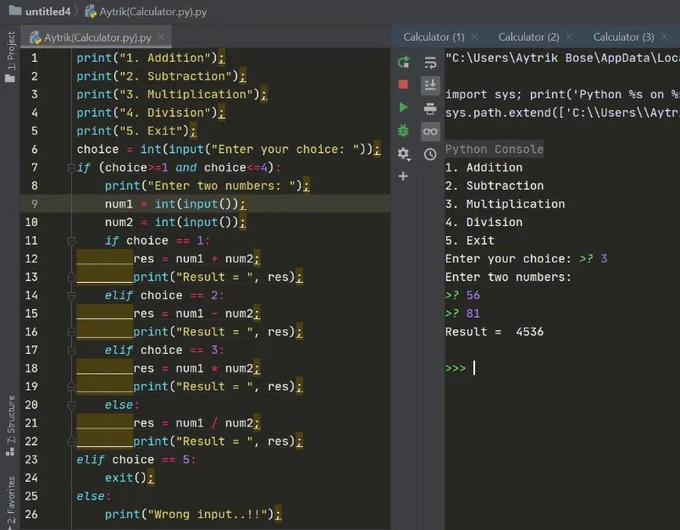
Task: Switch to the Calculator (1) console tab
Action: pos(434,37)
